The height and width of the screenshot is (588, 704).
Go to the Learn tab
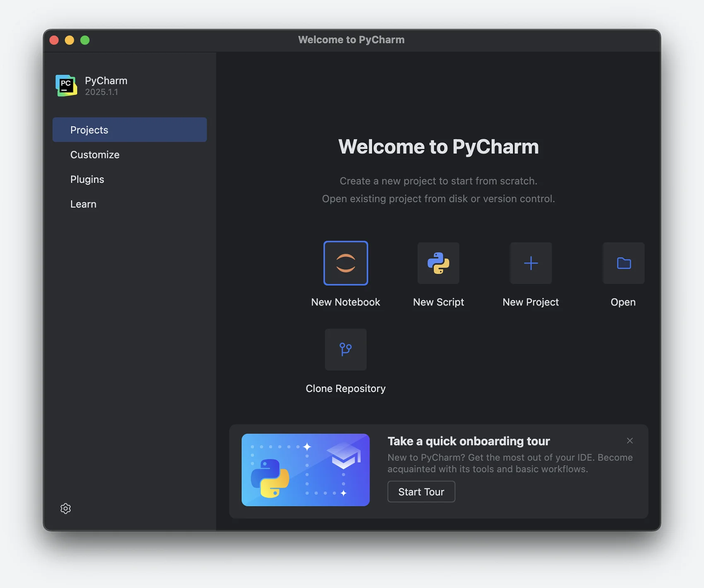click(x=130, y=204)
